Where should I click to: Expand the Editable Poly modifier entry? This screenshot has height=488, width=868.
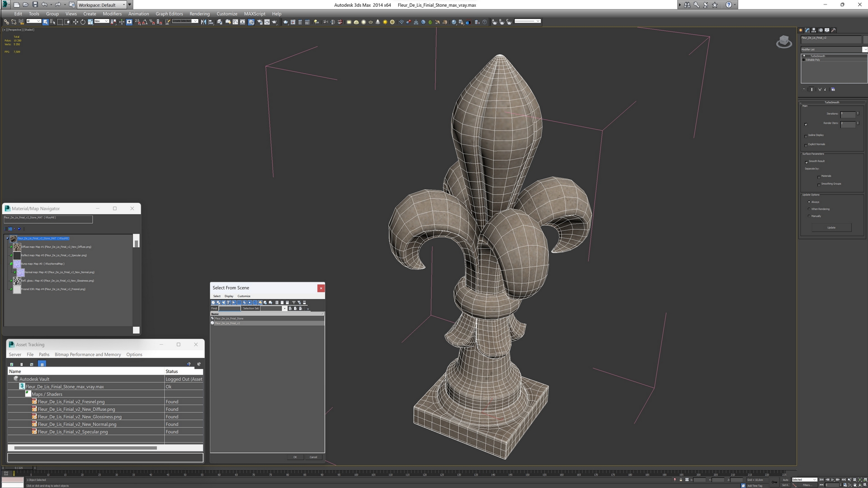pos(804,60)
